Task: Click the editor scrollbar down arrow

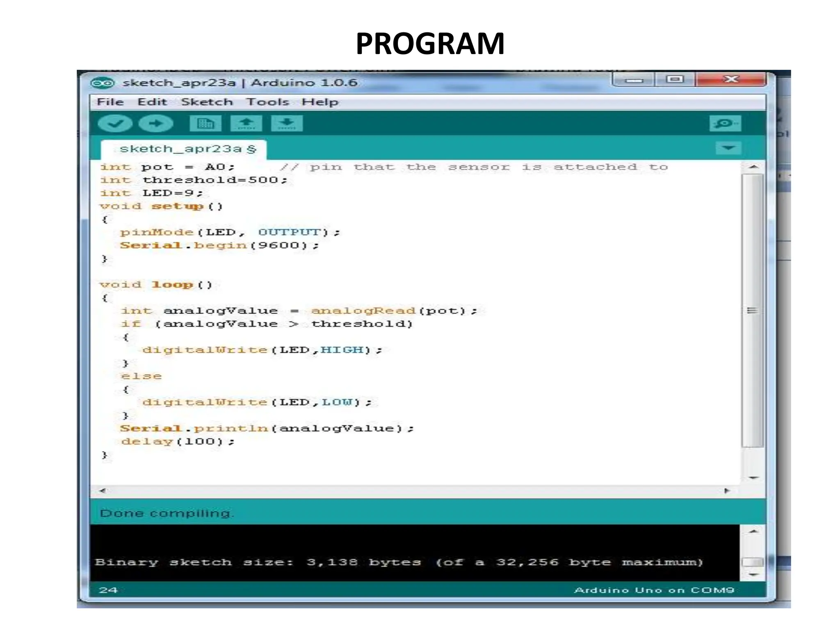Action: 753,478
